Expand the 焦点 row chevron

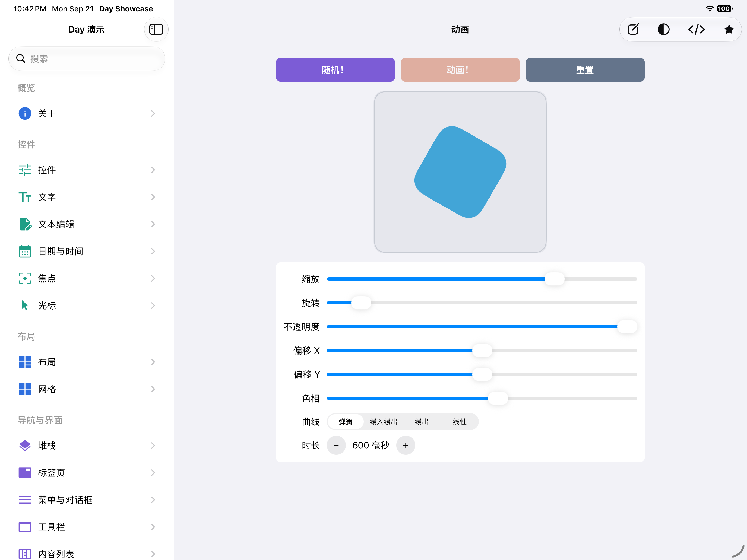point(153,278)
